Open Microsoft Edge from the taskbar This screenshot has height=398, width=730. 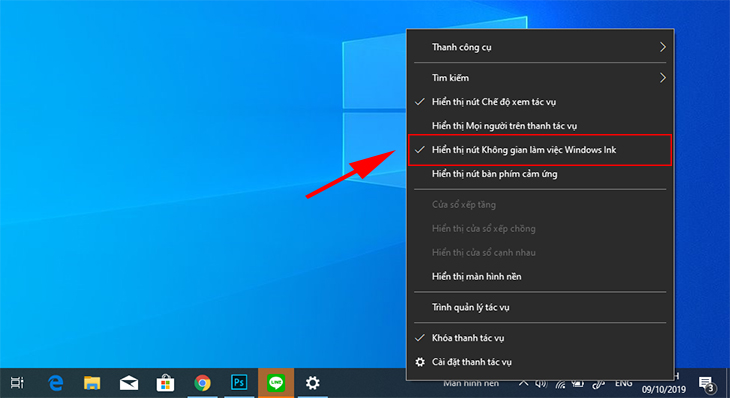(55, 383)
